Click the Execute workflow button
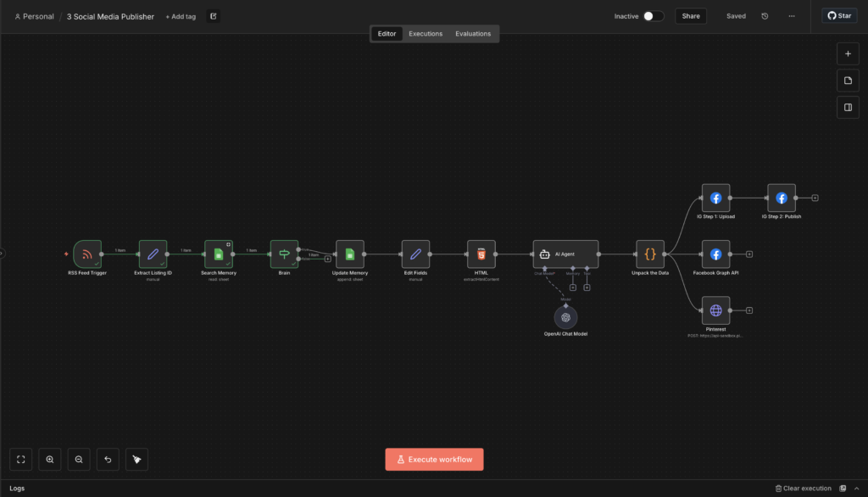The width and height of the screenshot is (868, 497). 434,460
